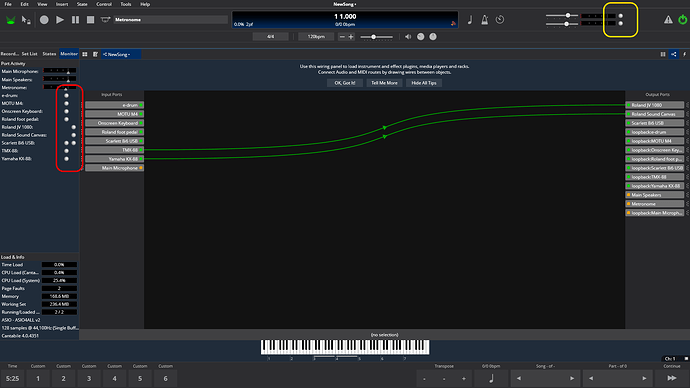Click the upper MIDI activity indicator top right
Screen dimensions: 690x388
coord(620,16)
